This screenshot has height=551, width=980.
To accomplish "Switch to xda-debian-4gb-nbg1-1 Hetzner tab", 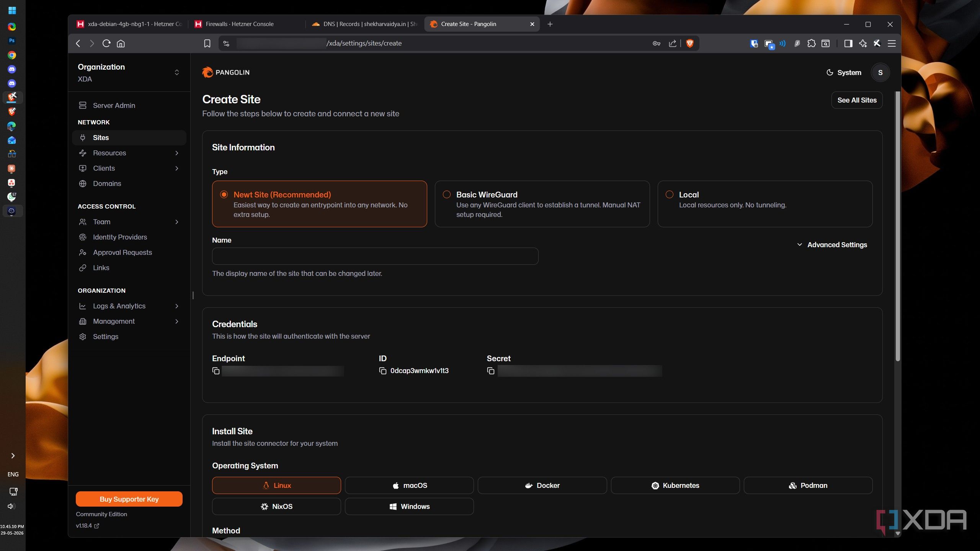I will point(129,24).
